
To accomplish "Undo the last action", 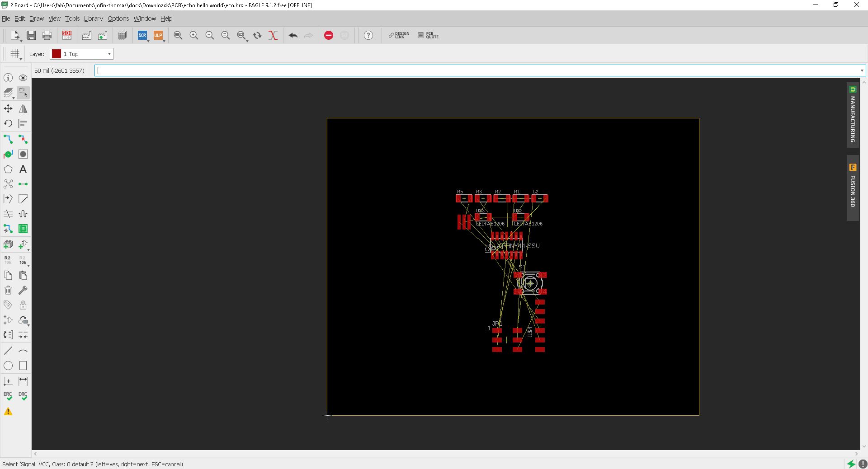I will click(x=293, y=35).
